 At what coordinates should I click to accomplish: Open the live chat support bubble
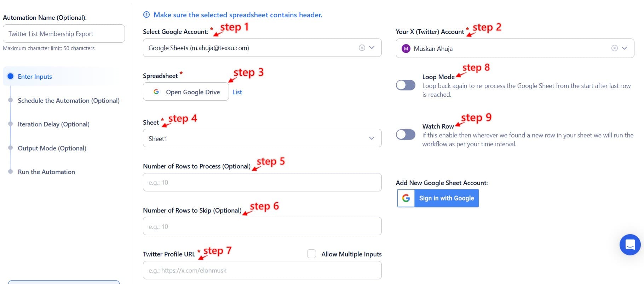(630, 244)
